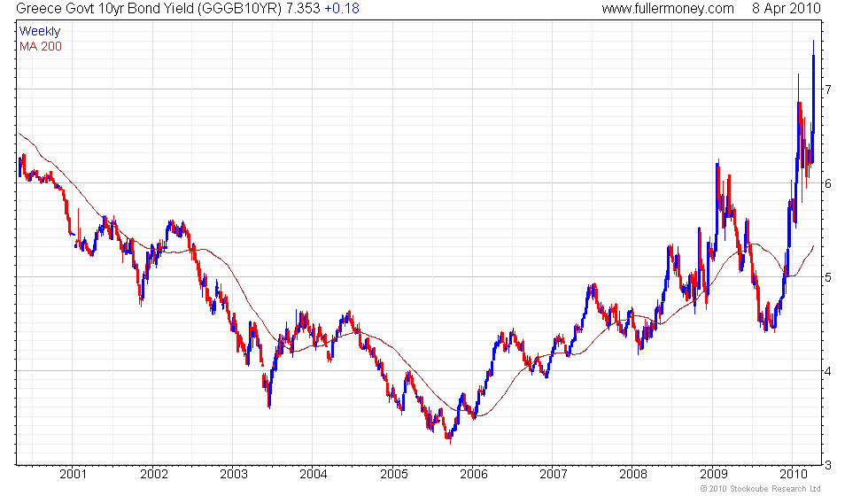This screenshot has width=868, height=496.
Task: Select the 'Weekly' legend label
Action: click(x=40, y=32)
